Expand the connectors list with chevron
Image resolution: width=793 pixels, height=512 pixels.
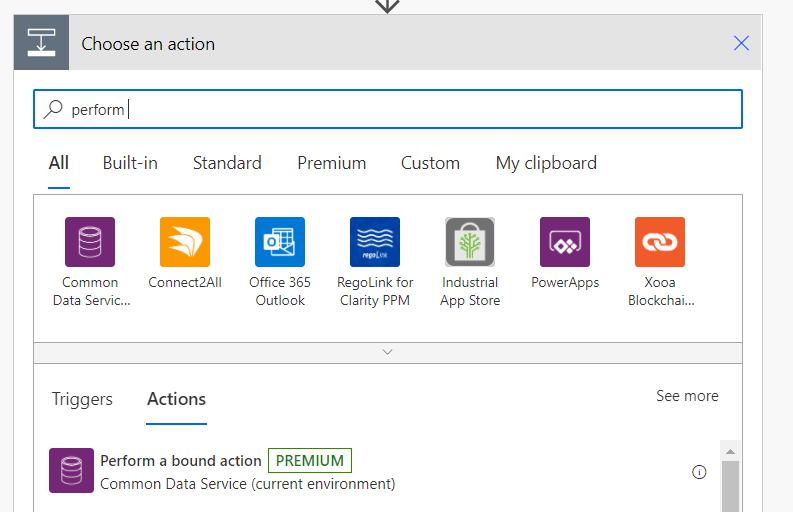pyautogui.click(x=388, y=352)
